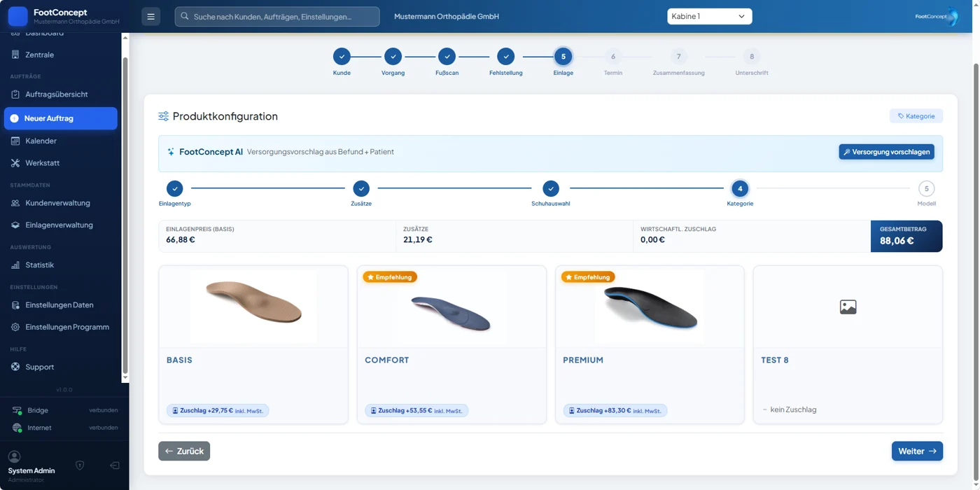Toggle the sidebar with the hamburger menu button
This screenshot has height=490, width=980.
coord(150,16)
